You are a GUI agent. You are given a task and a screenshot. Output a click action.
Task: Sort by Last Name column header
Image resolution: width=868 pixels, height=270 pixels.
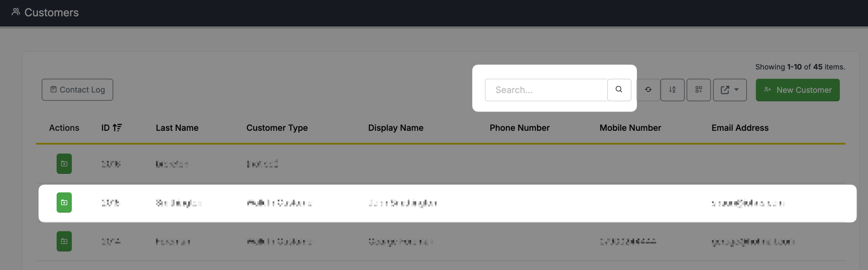coord(177,128)
